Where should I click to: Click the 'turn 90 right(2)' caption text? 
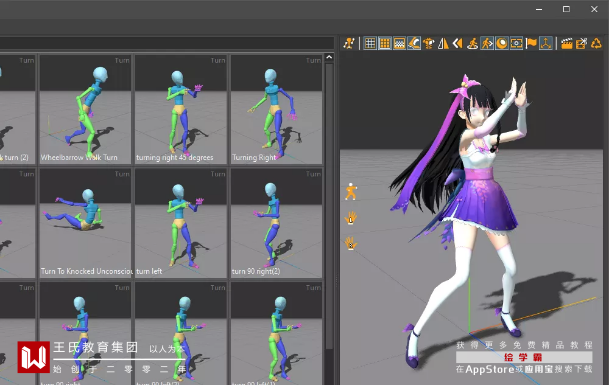(x=256, y=271)
